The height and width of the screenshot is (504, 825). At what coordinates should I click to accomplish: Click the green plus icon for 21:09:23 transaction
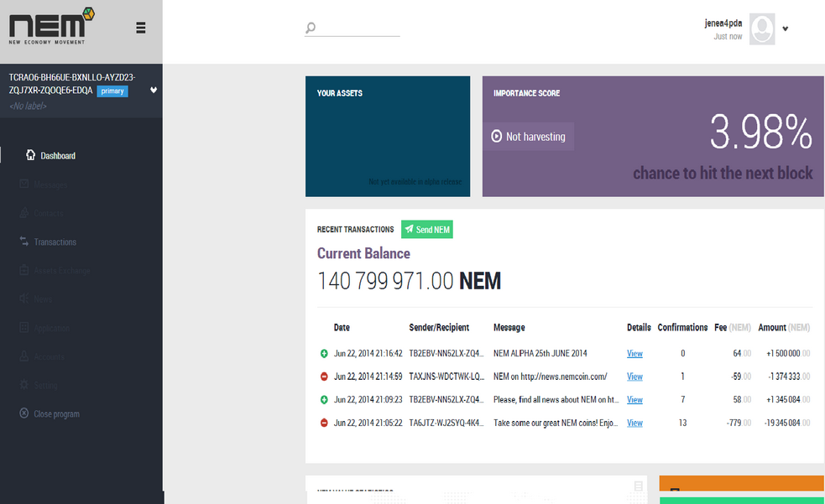[324, 400]
